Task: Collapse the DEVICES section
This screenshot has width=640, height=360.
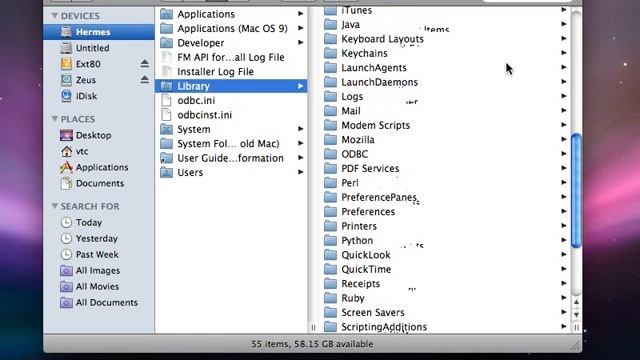Action: pos(54,16)
